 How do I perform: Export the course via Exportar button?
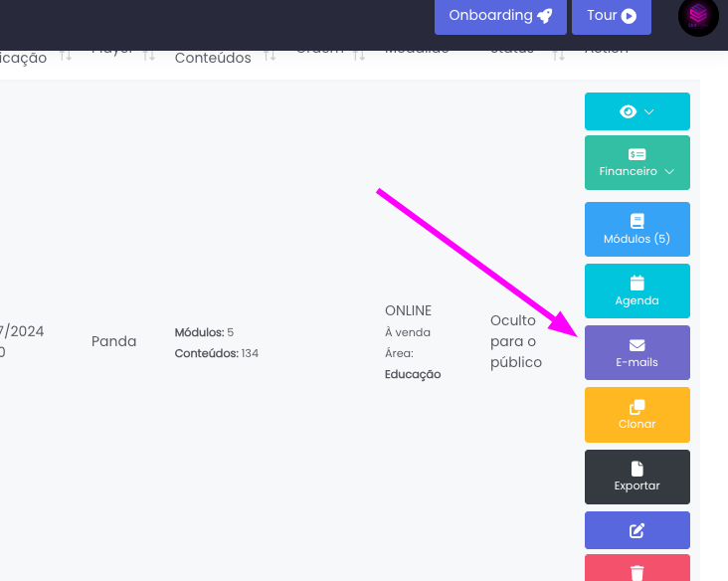point(637,476)
